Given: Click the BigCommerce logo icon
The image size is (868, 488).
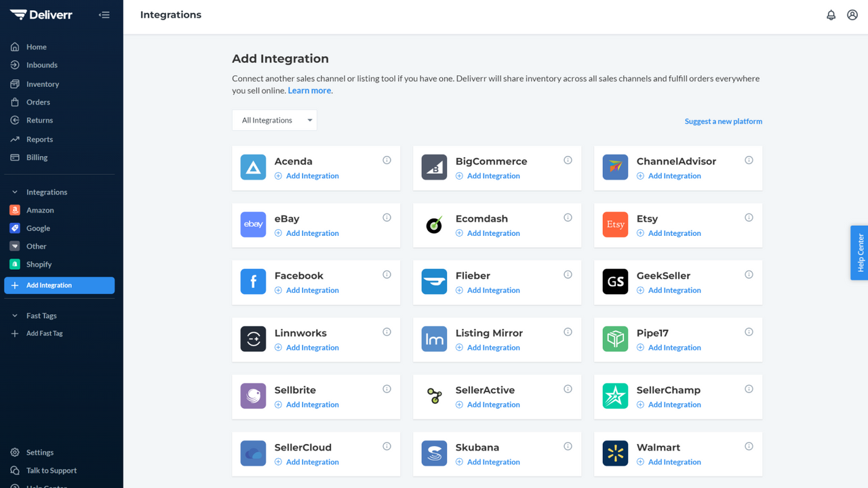Looking at the screenshot, I should [434, 167].
